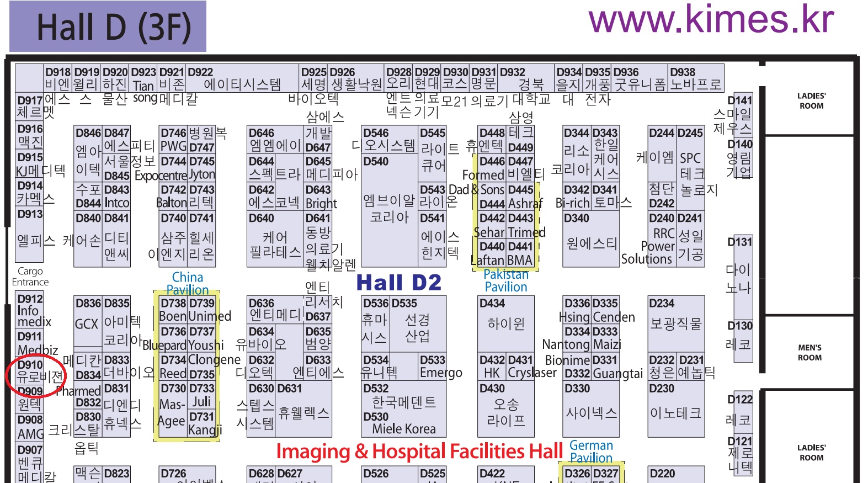868x483 pixels.
Task: Select booth D731 Kangji
Action: (x=202, y=423)
